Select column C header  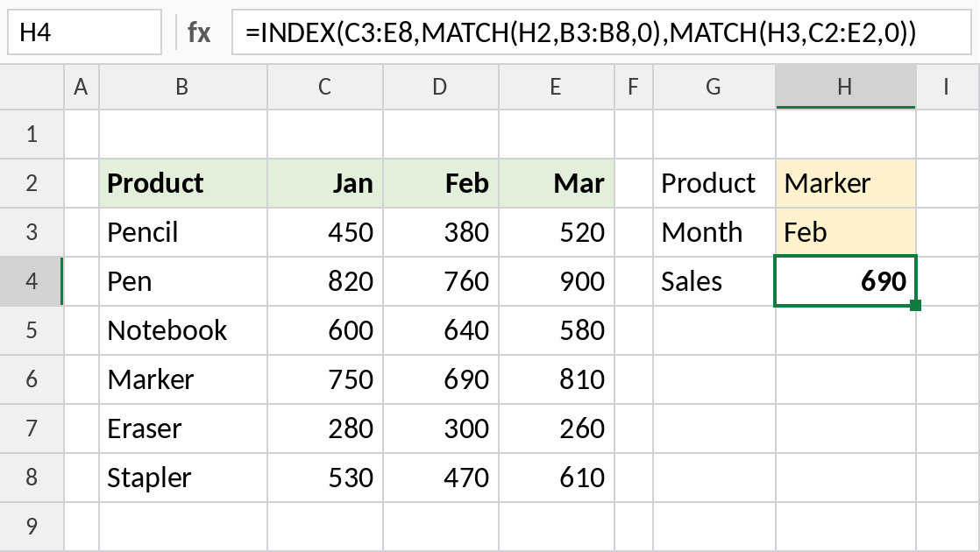pyautogui.click(x=325, y=87)
